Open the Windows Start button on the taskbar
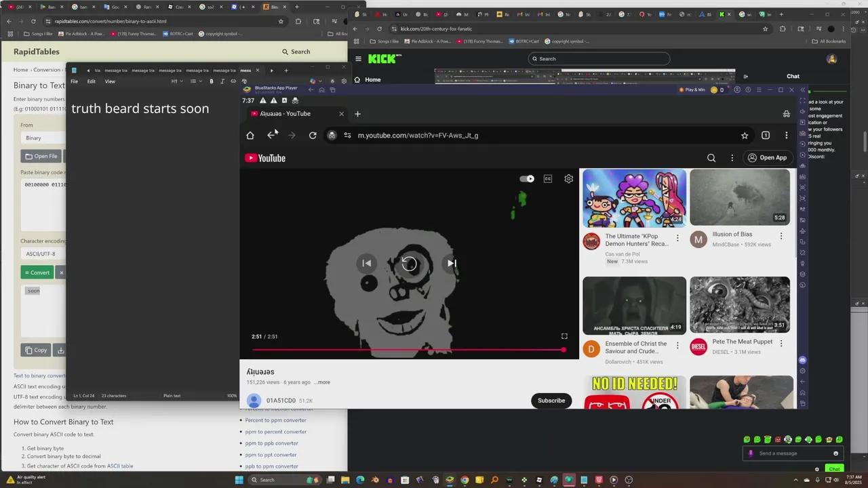 (239, 480)
